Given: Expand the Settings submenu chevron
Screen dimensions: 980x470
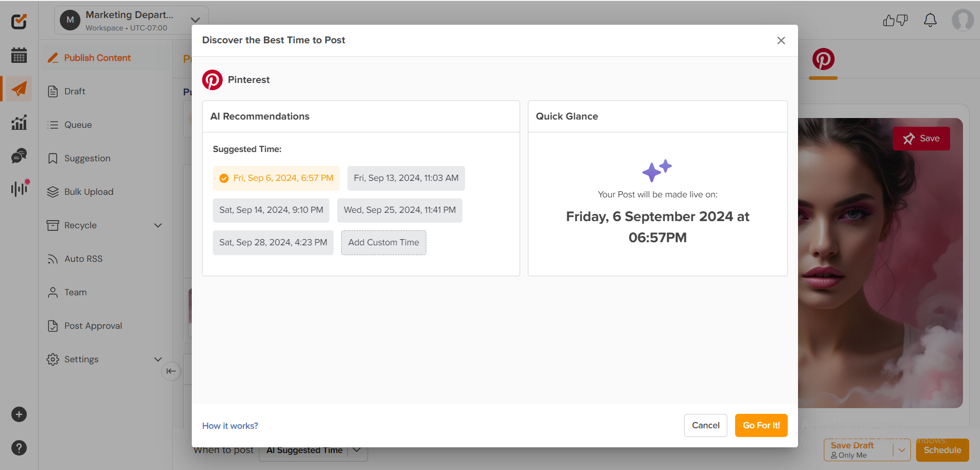Looking at the screenshot, I should point(158,359).
